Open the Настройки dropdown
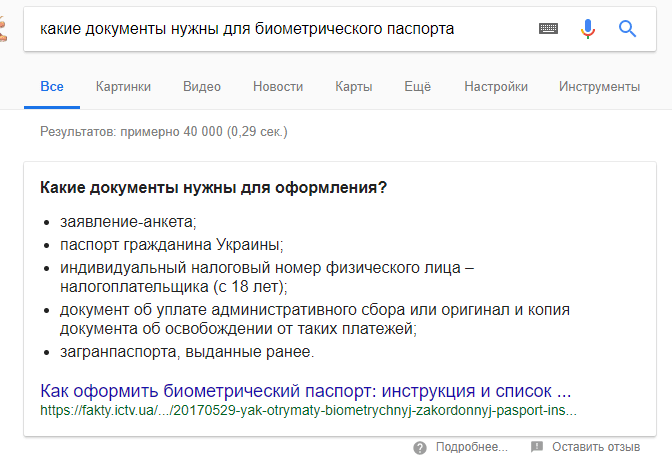The height and width of the screenshot is (467, 672). coord(495,87)
